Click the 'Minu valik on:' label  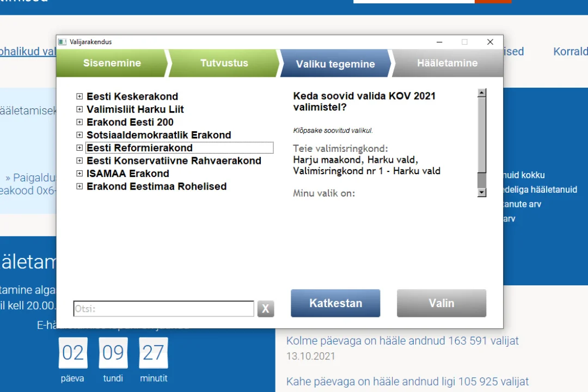point(324,193)
